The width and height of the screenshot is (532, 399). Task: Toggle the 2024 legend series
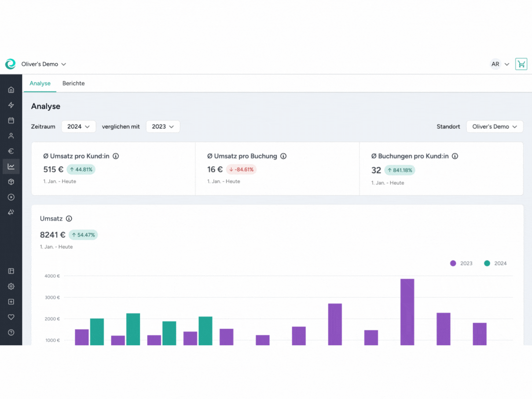(x=495, y=264)
